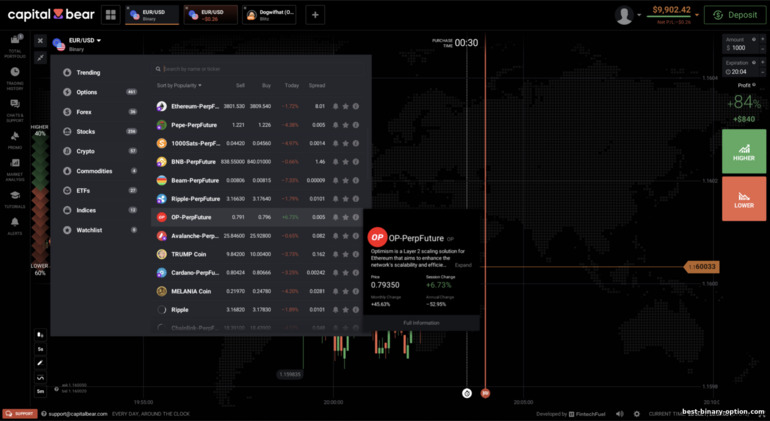This screenshot has height=421, width=770.
Task: Open indicators wave icon tool
Action: (x=40, y=378)
